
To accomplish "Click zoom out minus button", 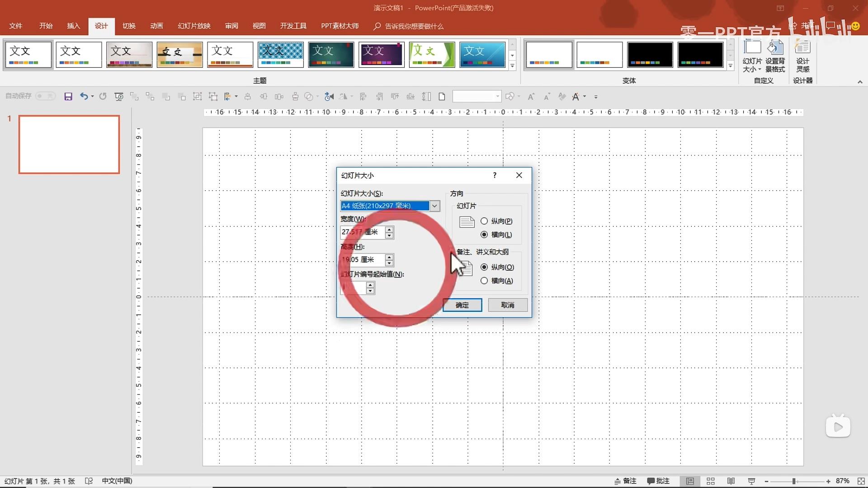I will pos(766,481).
